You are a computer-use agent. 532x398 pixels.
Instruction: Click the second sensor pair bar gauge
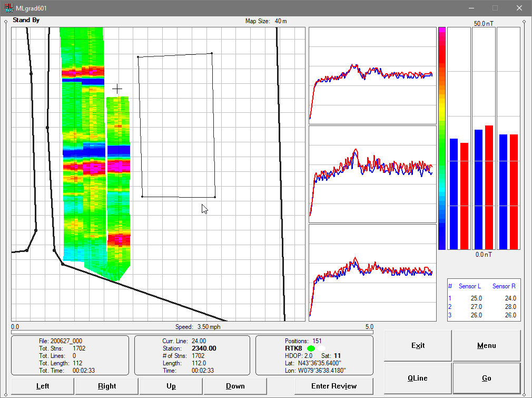point(484,139)
